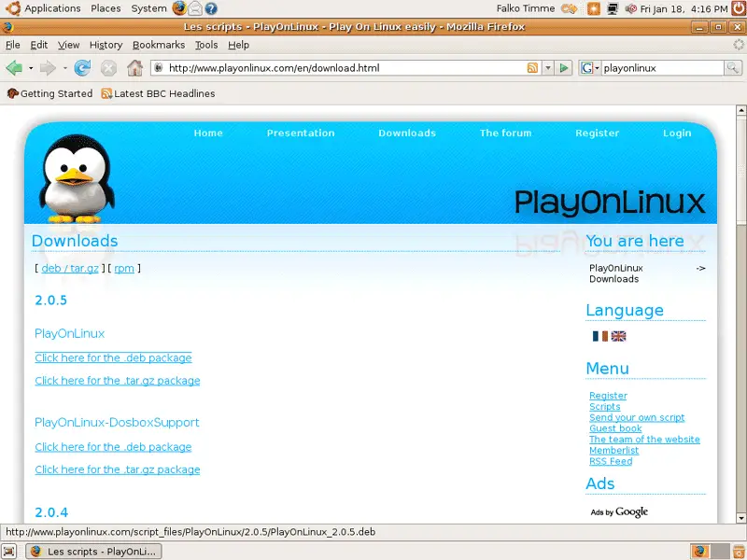Open the Memberlist link

click(x=614, y=451)
